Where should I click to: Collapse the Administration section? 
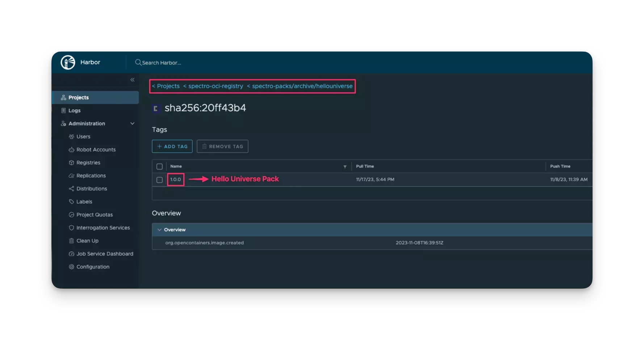click(132, 123)
